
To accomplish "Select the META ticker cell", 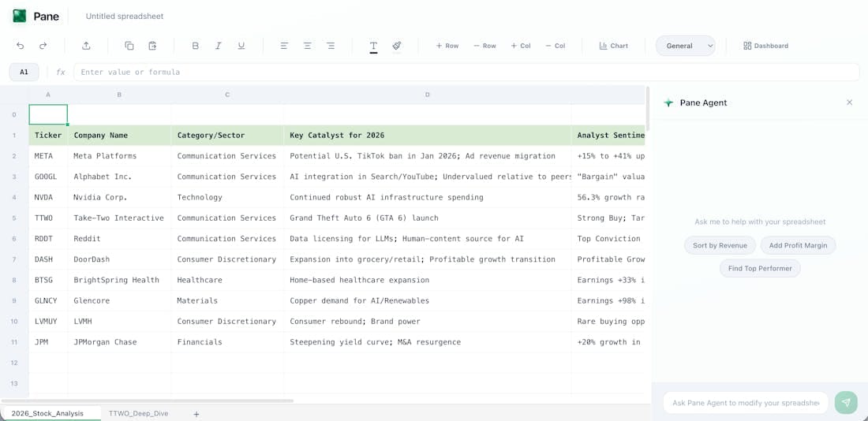I will pyautogui.click(x=48, y=156).
